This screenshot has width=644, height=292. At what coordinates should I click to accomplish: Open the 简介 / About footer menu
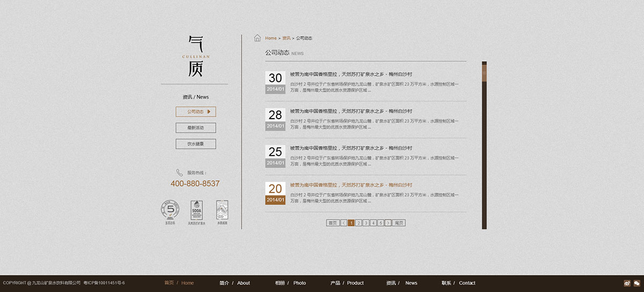(x=235, y=283)
